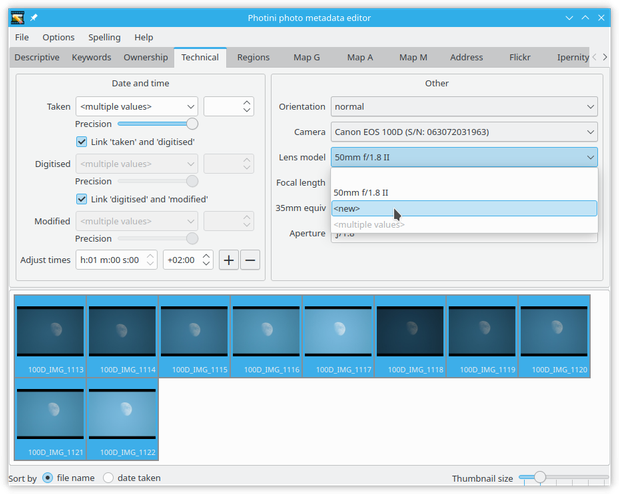
Task: Switch to the Descriptive tab
Action: 37,57
